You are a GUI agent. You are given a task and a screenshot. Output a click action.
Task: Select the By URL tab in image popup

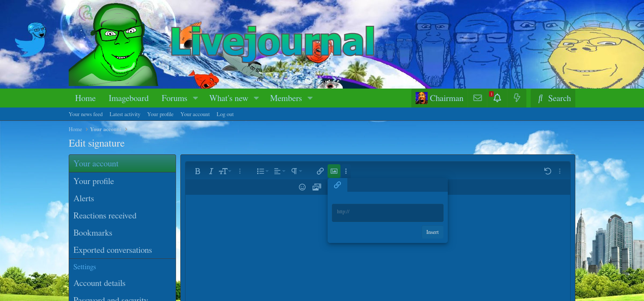[x=337, y=185]
